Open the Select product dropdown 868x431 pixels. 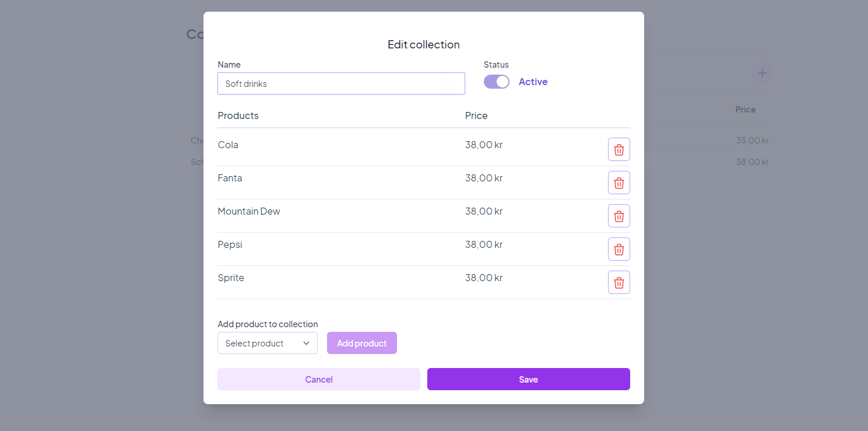point(268,343)
